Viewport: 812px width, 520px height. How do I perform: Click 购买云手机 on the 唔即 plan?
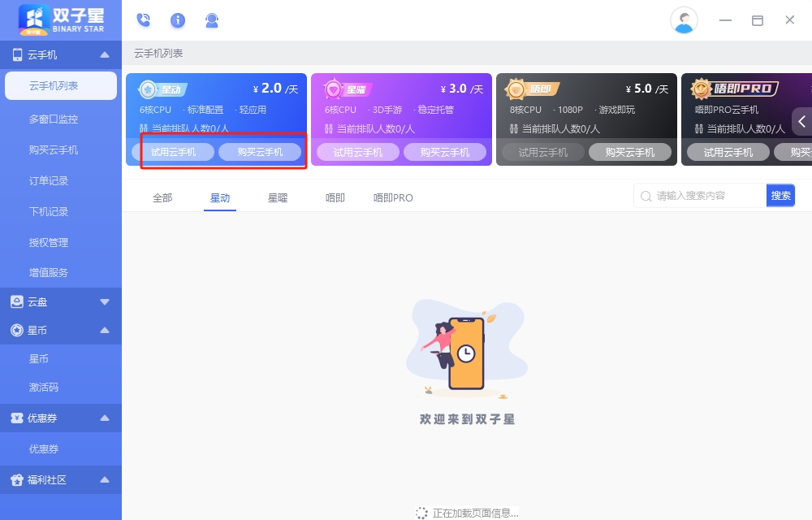pyautogui.click(x=631, y=151)
